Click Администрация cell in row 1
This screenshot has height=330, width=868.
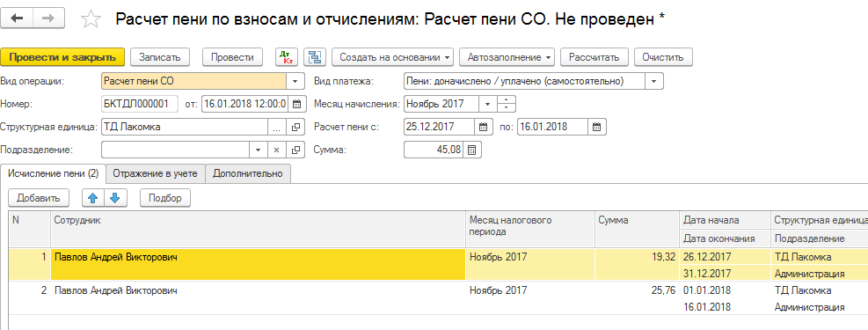pyautogui.click(x=820, y=273)
